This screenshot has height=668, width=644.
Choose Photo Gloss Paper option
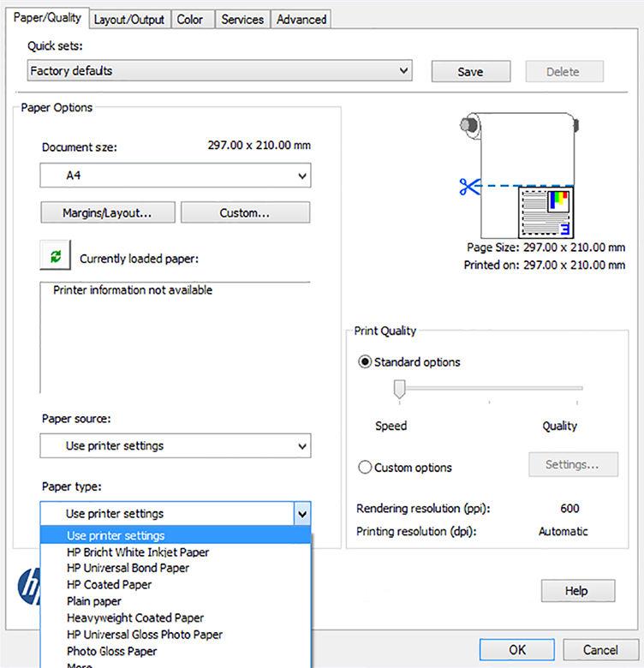[x=176, y=652]
